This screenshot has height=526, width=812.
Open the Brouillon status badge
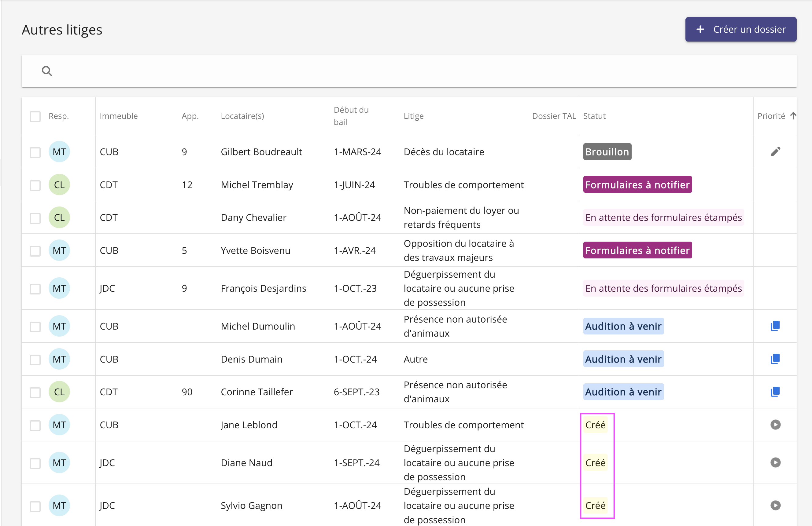(x=607, y=152)
